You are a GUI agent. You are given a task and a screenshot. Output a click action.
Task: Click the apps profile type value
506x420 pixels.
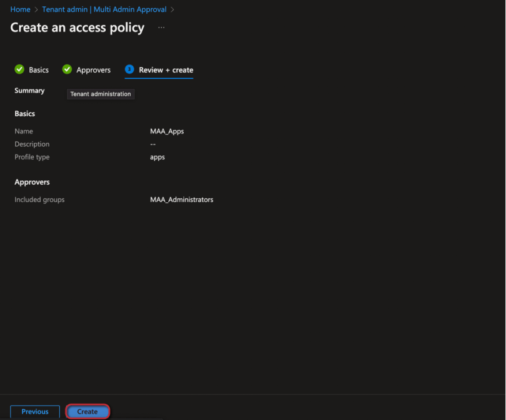coord(157,156)
